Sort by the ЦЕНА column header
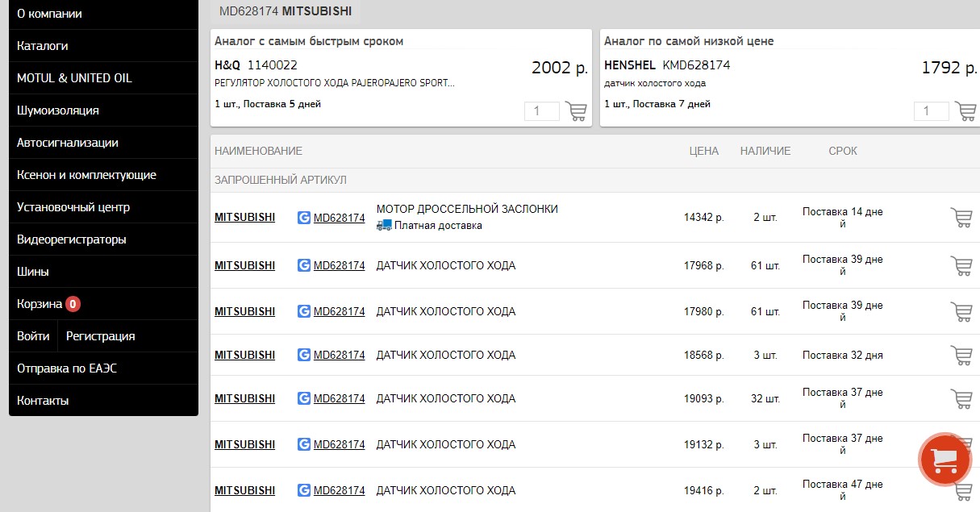Viewport: 980px width, 512px height. click(x=703, y=151)
